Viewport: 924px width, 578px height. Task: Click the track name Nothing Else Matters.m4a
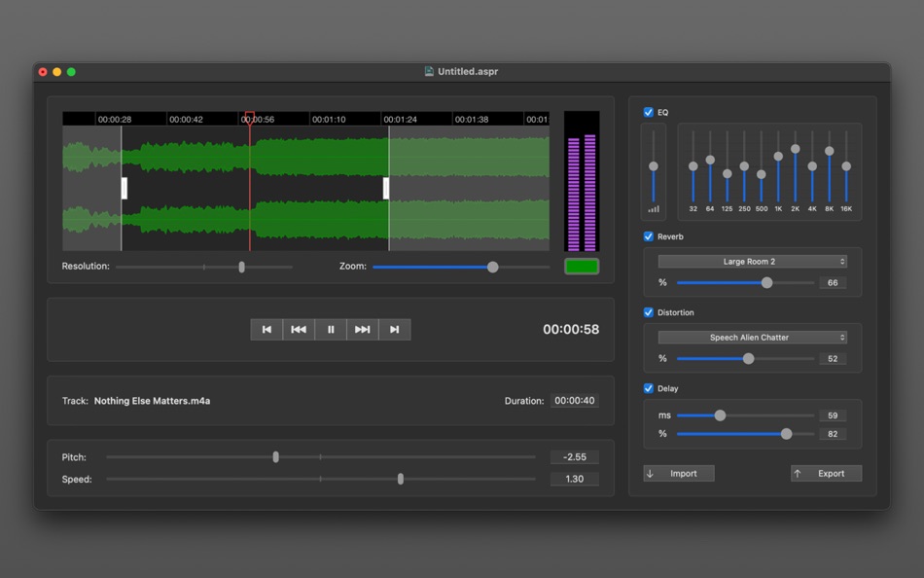pyautogui.click(x=152, y=401)
